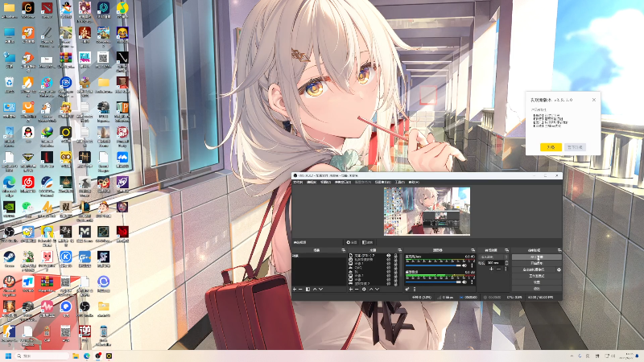Pop out the Sources dock
Screen dimensions: 644x362
click(399, 250)
